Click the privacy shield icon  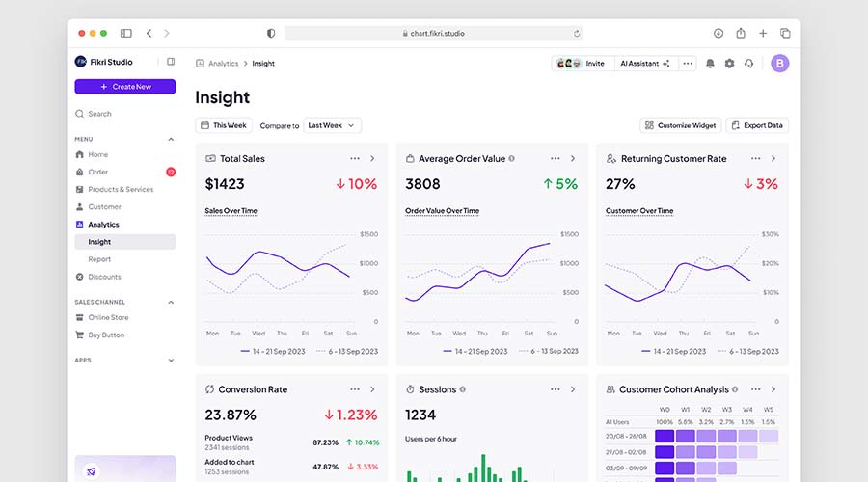271,33
